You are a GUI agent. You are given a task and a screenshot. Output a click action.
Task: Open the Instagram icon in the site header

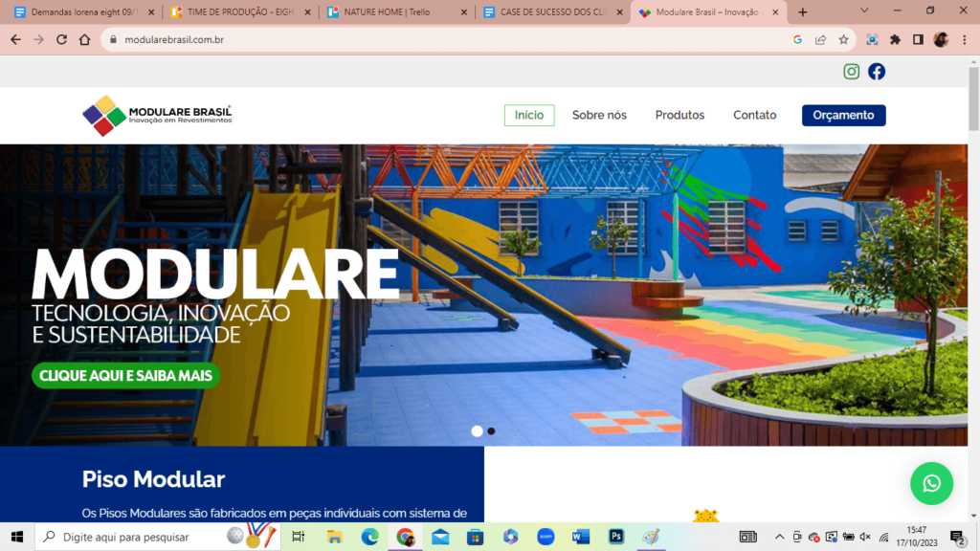coord(851,71)
